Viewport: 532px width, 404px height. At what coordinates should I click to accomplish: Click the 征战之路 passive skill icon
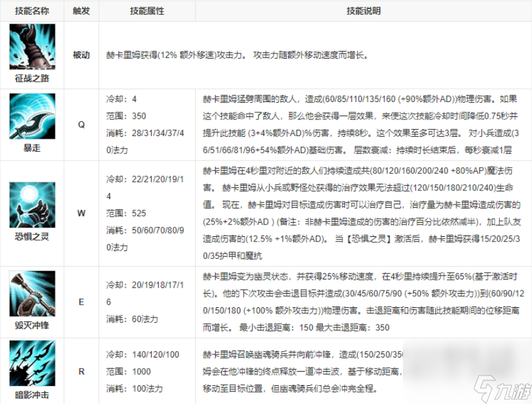[x=32, y=46]
